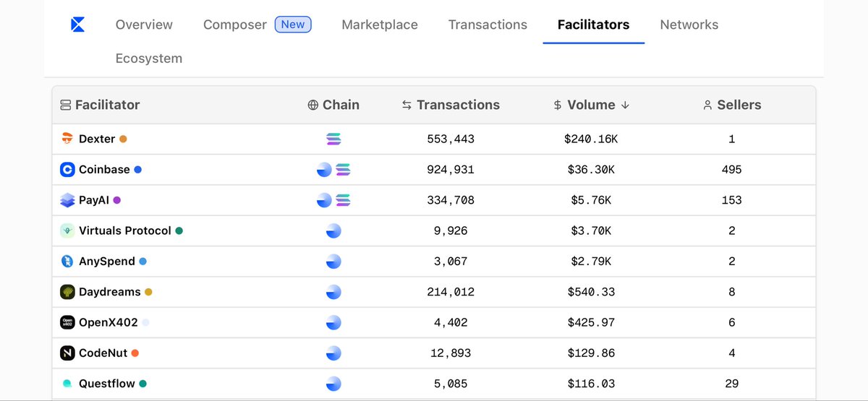The height and width of the screenshot is (401, 868).
Task: Click the green dot beside Virtuals Protocol
Action: [x=179, y=230]
